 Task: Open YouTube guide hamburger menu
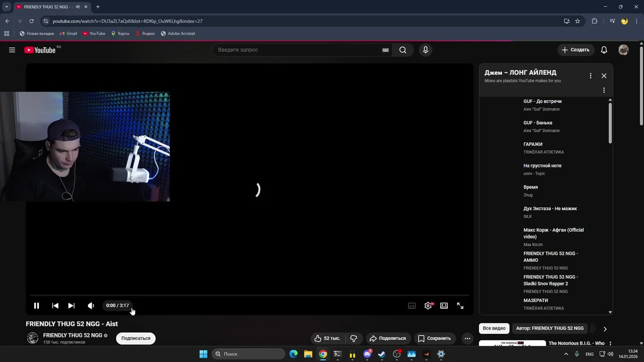coord(12,50)
